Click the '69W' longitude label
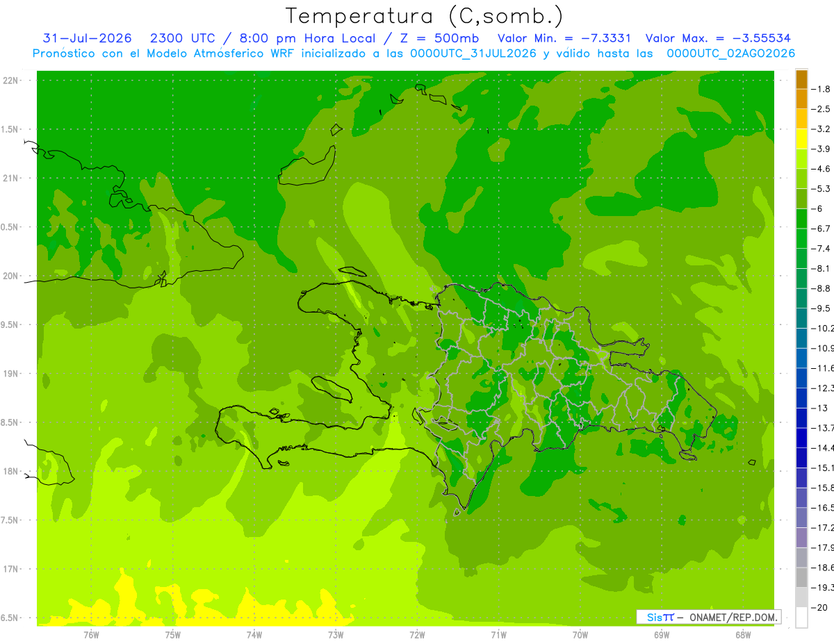The image size is (834, 644). pyautogui.click(x=662, y=634)
